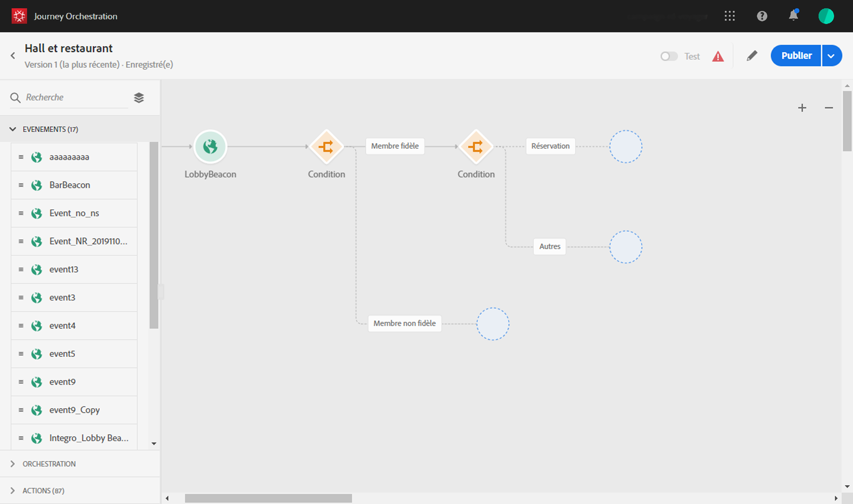Open the help question mark icon
This screenshot has width=853, height=504.
(762, 16)
